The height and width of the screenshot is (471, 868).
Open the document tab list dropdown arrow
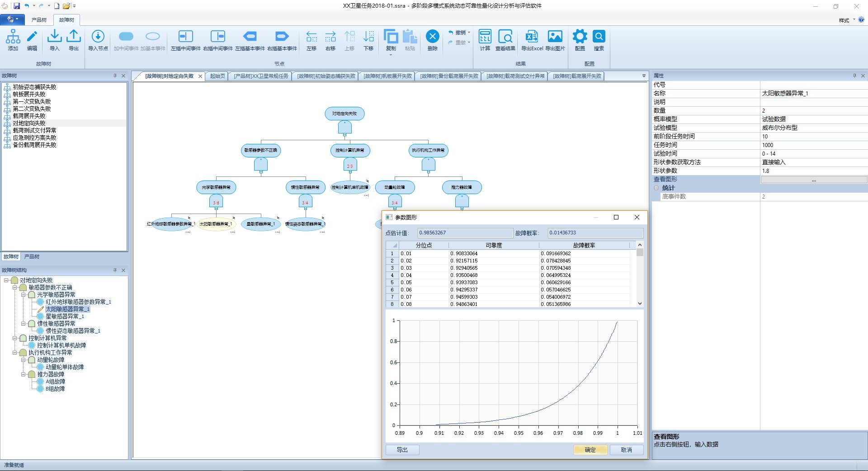[x=644, y=76]
